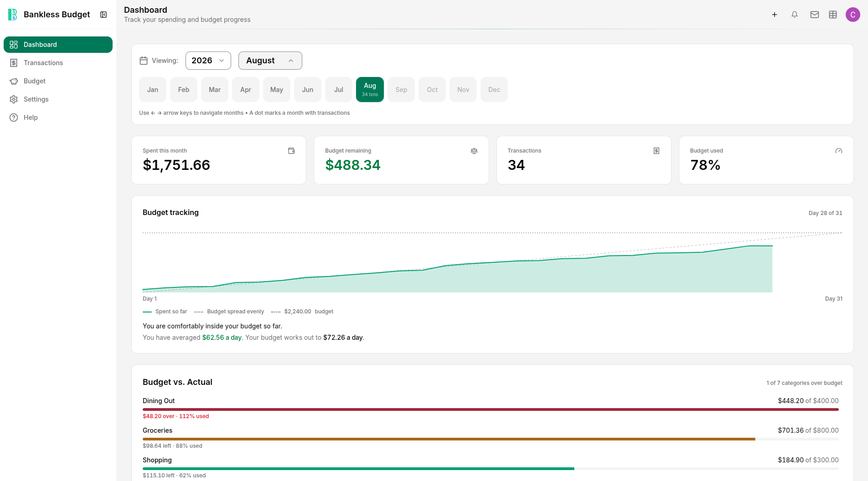Click the Bankless Budget logo icon
The width and height of the screenshot is (868, 481).
[13, 15]
